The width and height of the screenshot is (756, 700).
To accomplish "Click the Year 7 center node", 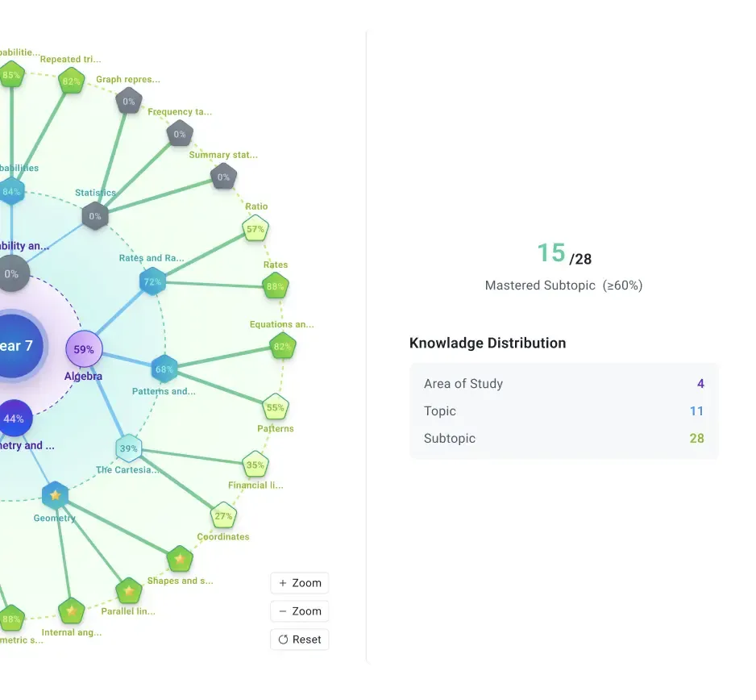I will tap(15, 346).
